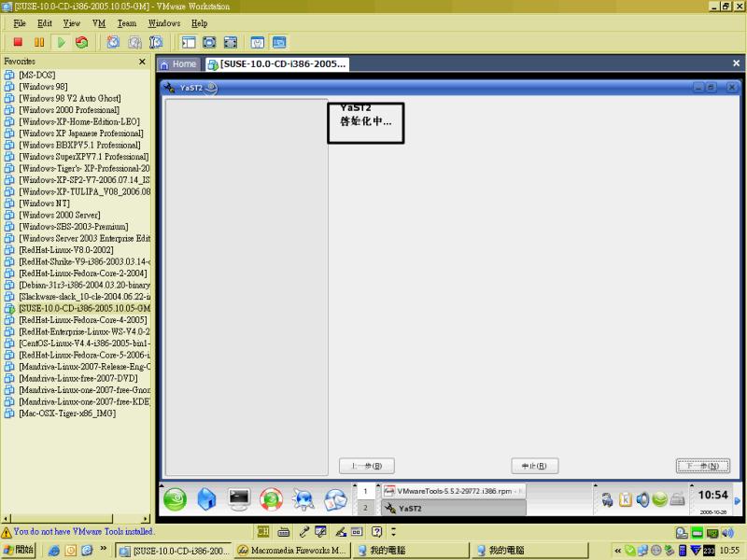Click the Quick Switch mode toolbar icon
The width and height of the screenshot is (747, 560).
tap(230, 42)
